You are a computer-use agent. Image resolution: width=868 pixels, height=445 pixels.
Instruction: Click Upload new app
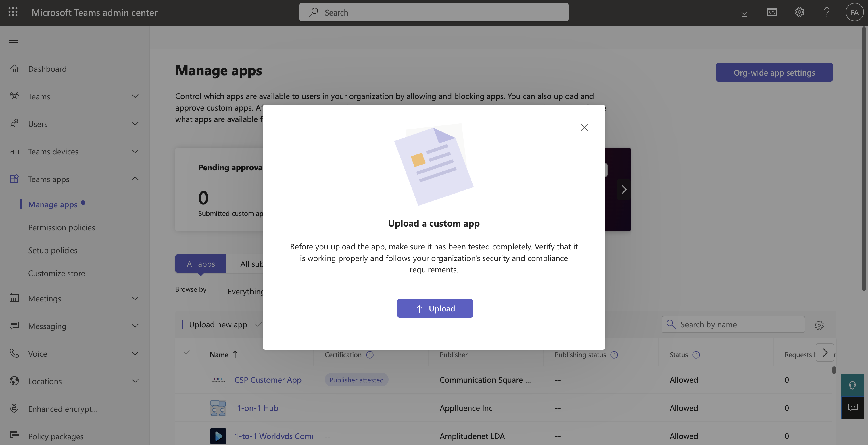(x=212, y=324)
